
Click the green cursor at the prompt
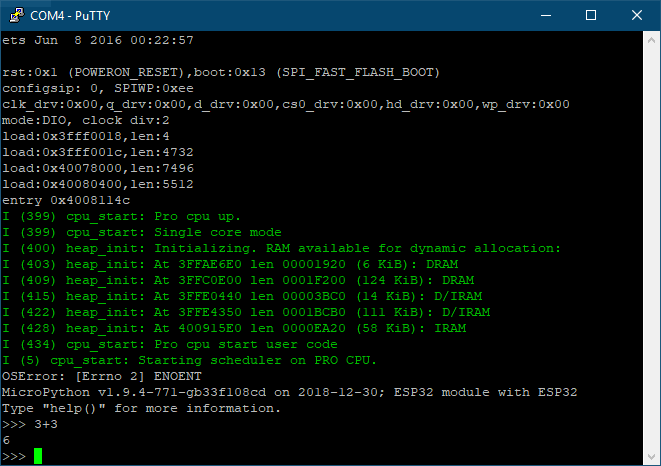[x=38, y=456]
